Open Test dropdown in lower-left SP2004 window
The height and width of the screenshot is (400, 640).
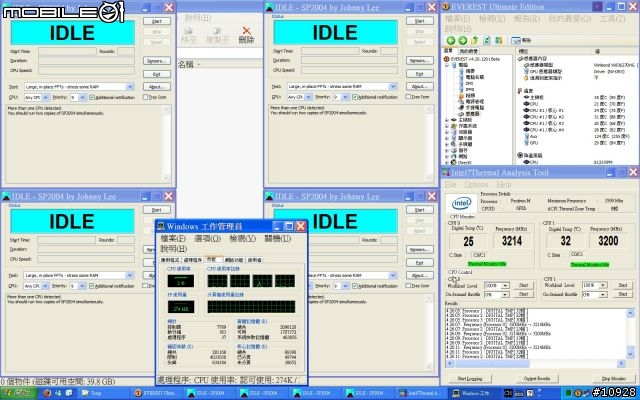coord(130,276)
